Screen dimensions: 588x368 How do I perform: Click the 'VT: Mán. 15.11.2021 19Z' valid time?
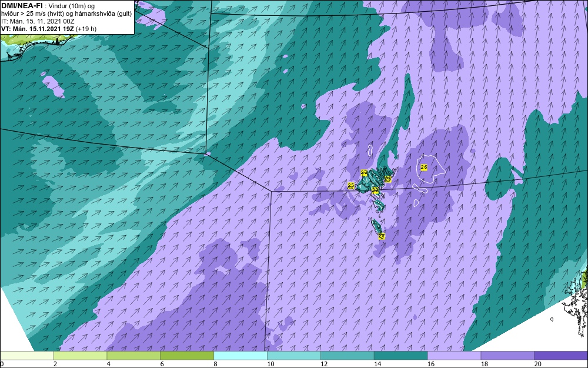pyautogui.click(x=38, y=29)
